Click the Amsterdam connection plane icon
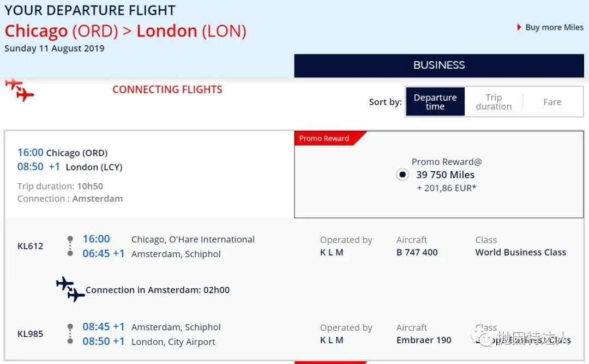Screen dimensions: 589x364 click(x=70, y=289)
